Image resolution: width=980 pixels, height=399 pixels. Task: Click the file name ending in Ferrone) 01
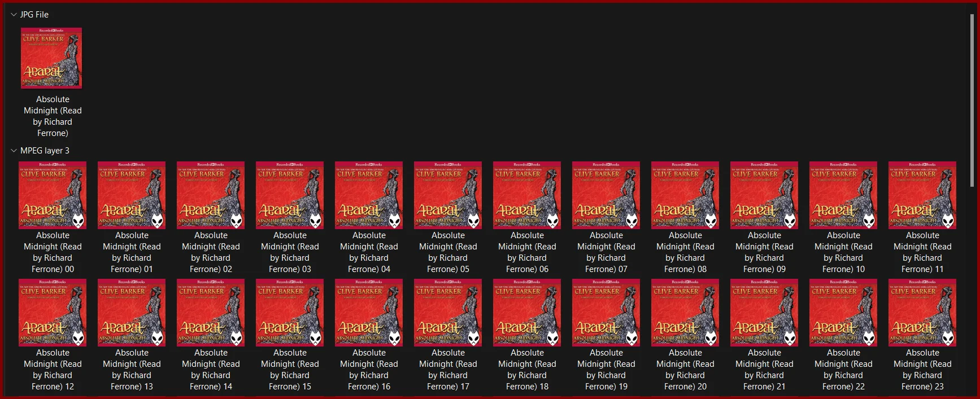pos(132,252)
